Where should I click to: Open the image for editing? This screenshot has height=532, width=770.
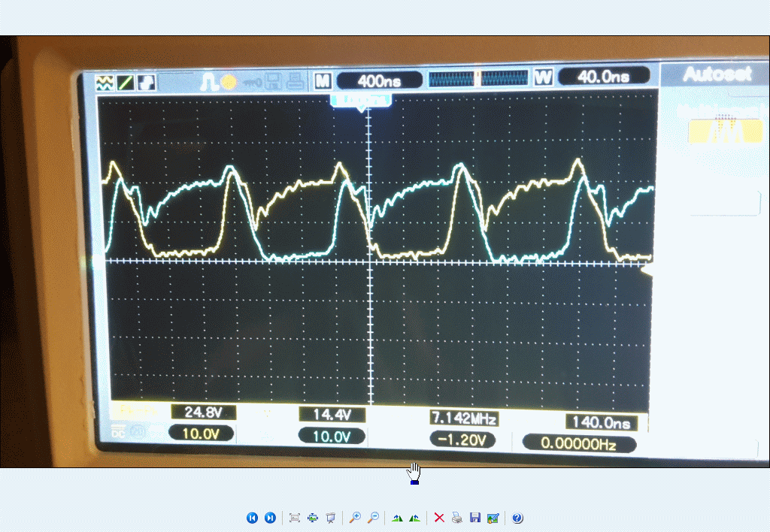tap(493, 518)
